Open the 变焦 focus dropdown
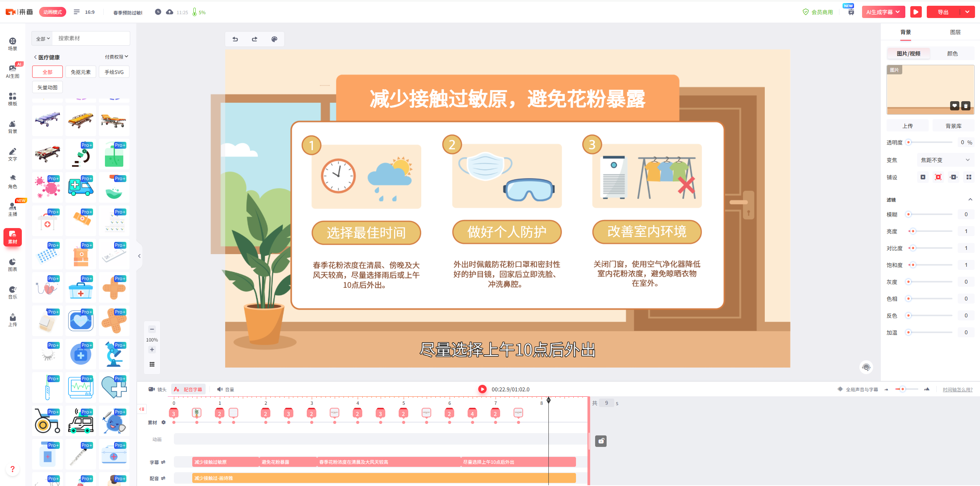This screenshot has height=486, width=980. click(x=945, y=159)
